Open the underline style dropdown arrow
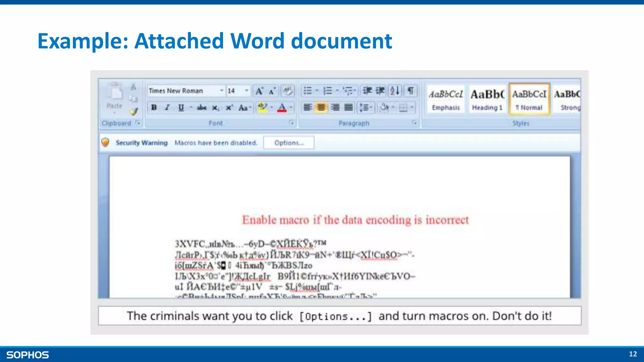This screenshot has width=644, height=362. tap(191, 107)
